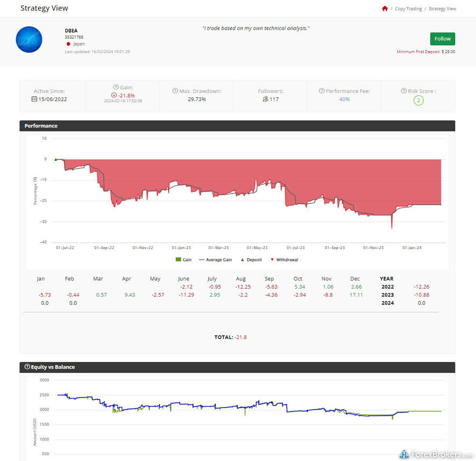The width and height of the screenshot is (476, 461).
Task: Click the Max. Drawdown help icon
Action: pyautogui.click(x=175, y=91)
